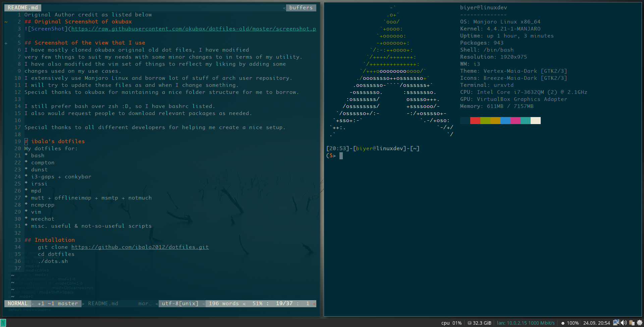Click the "OS: Manjaro Linux x86_64" line
The width and height of the screenshot is (644, 327).
point(500,22)
